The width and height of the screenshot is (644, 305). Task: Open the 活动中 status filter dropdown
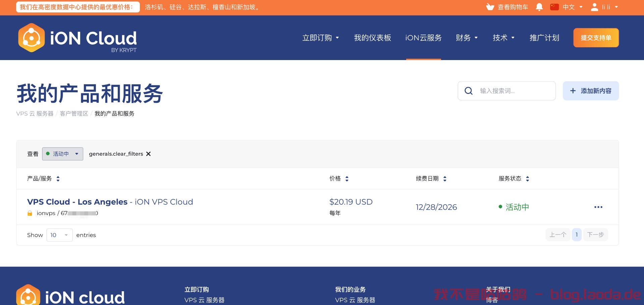(62, 154)
